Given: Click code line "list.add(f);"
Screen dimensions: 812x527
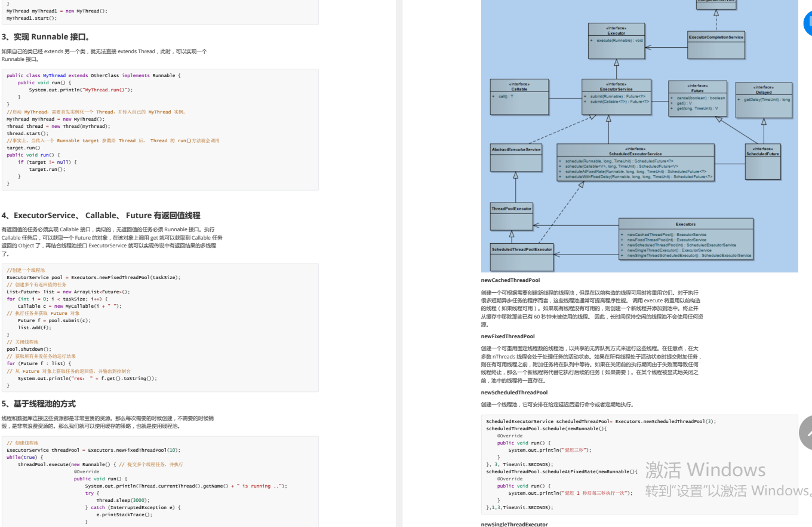Looking at the screenshot, I should coord(35,327).
